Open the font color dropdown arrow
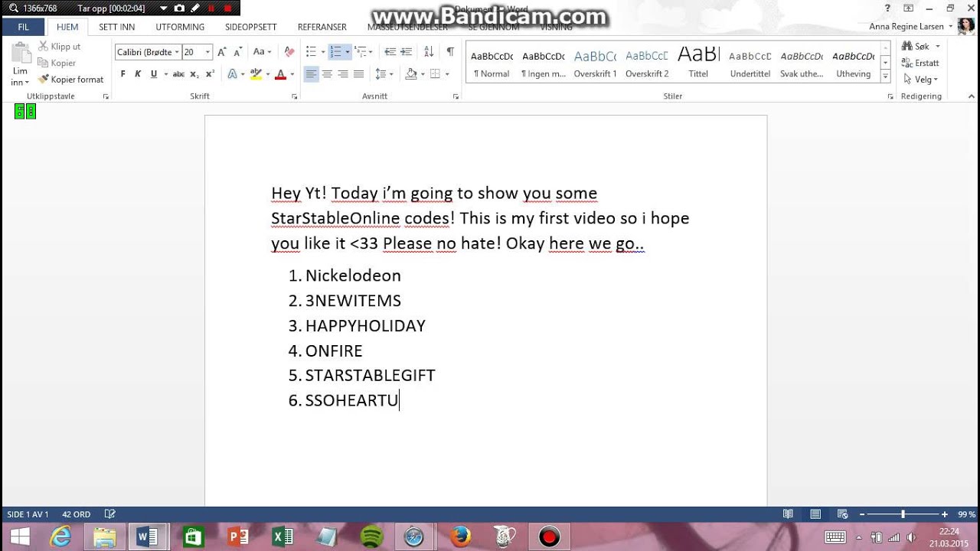This screenshot has height=551, width=980. pyautogui.click(x=291, y=74)
